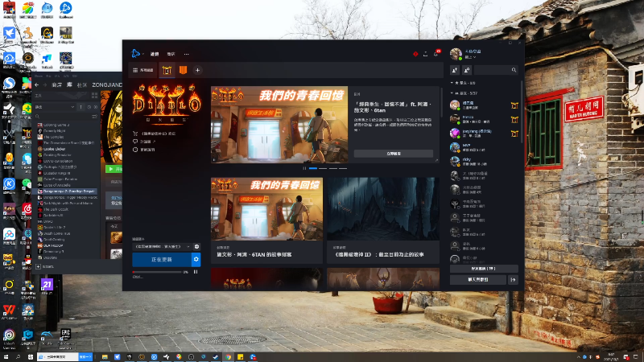Switch Steam library to grid view icon

95,95
